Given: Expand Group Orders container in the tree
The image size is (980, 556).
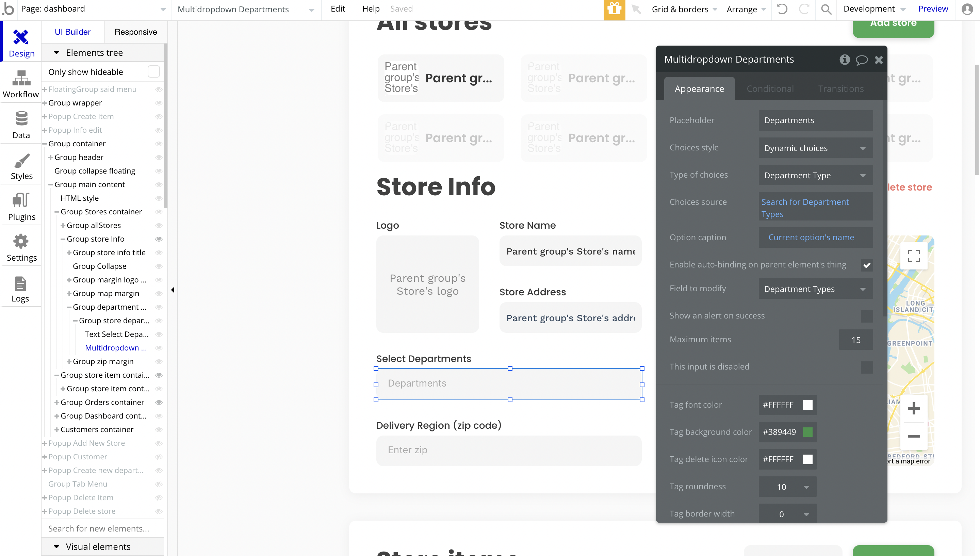Looking at the screenshot, I should (x=56, y=403).
